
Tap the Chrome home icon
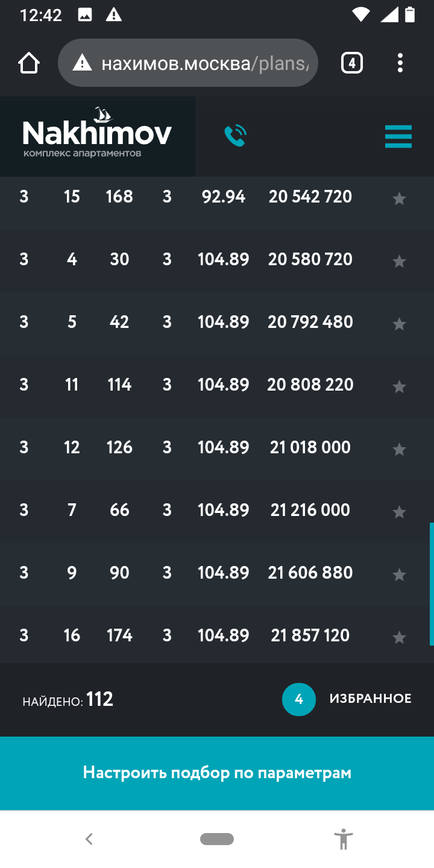pos(29,63)
